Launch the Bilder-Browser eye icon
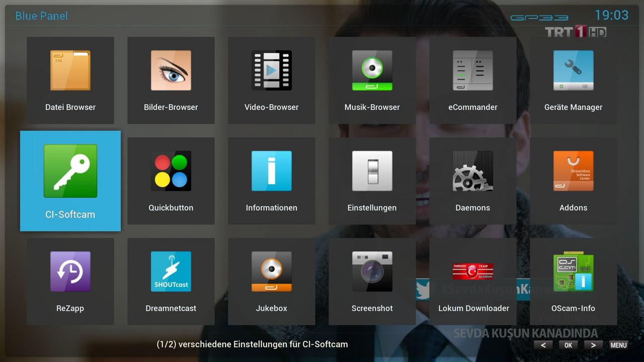 [171, 70]
